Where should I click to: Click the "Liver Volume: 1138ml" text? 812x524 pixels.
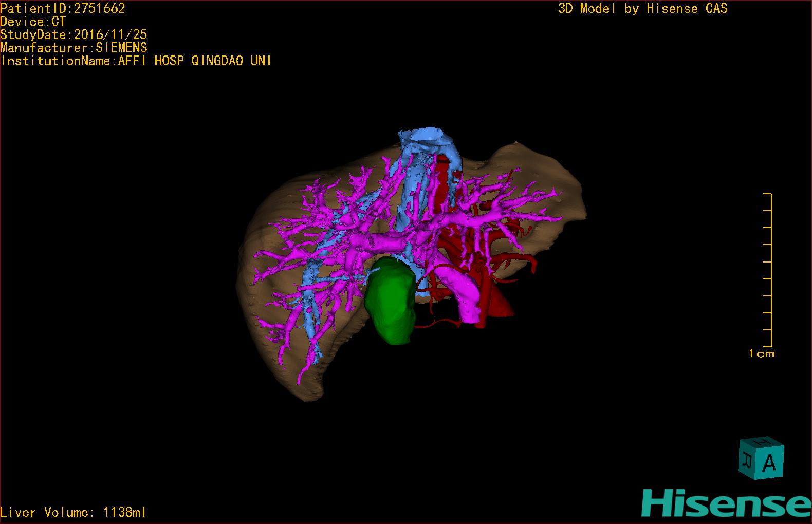point(73,512)
